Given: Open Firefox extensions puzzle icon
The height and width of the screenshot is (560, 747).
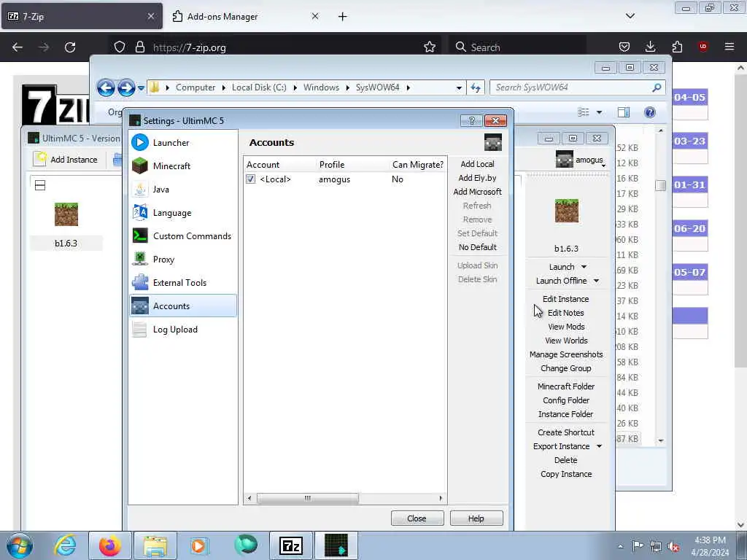Looking at the screenshot, I should click(677, 47).
